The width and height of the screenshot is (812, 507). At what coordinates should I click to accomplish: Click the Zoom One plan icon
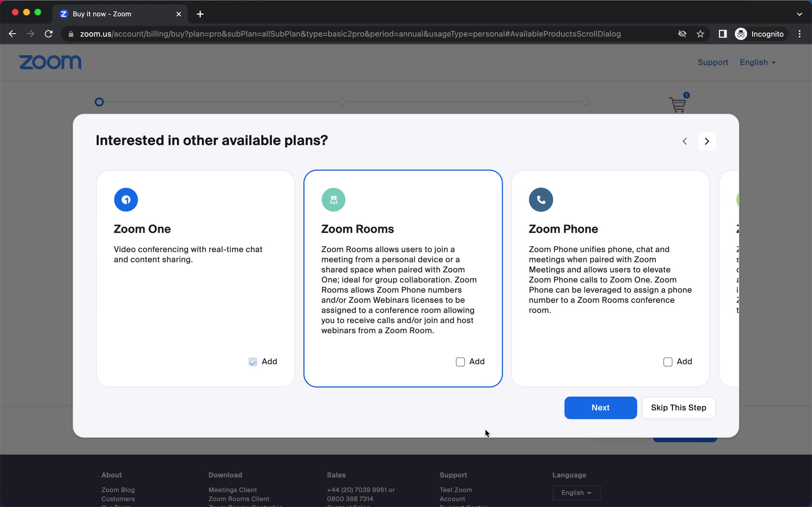[x=126, y=200]
